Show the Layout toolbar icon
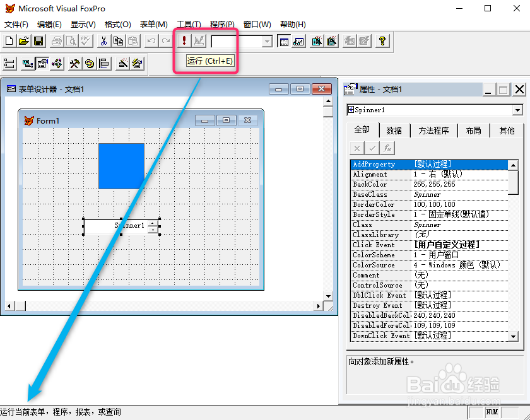The height and width of the screenshot is (420, 530). [x=105, y=64]
